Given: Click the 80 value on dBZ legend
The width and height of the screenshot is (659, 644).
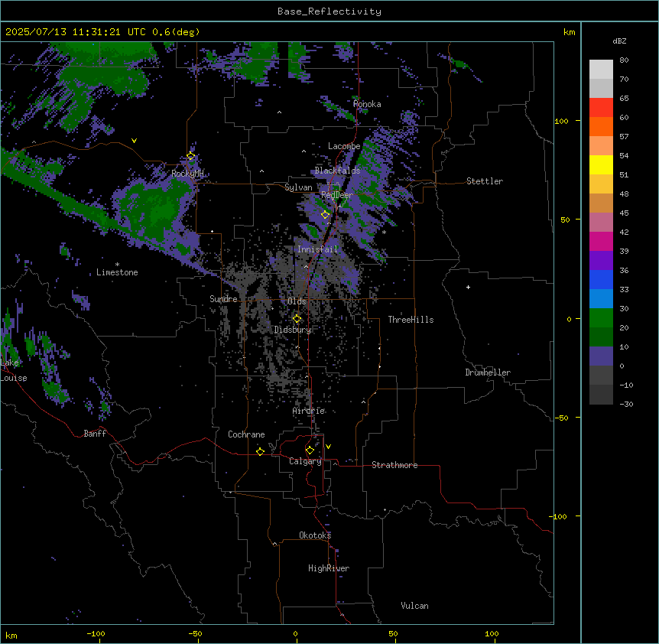Looking at the screenshot, I should tap(624, 60).
